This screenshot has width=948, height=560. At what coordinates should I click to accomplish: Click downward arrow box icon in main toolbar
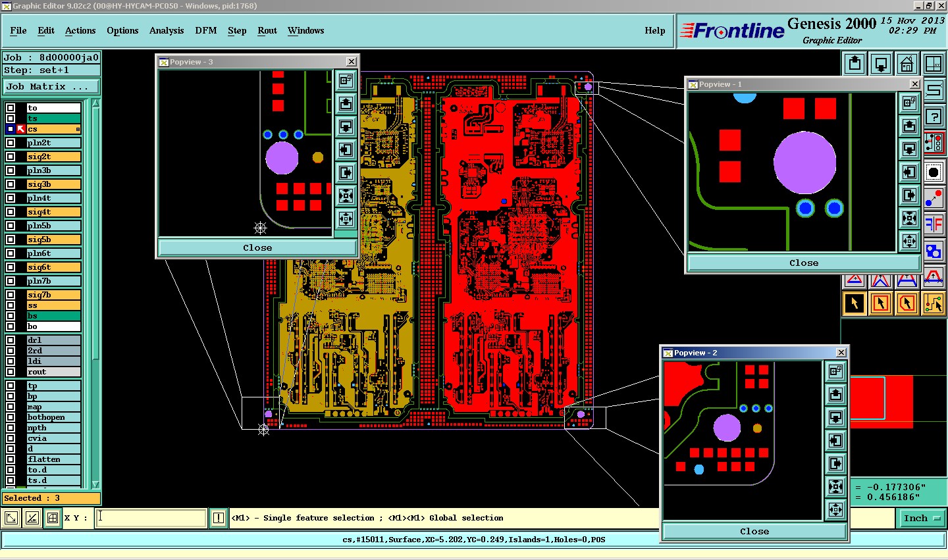[881, 64]
